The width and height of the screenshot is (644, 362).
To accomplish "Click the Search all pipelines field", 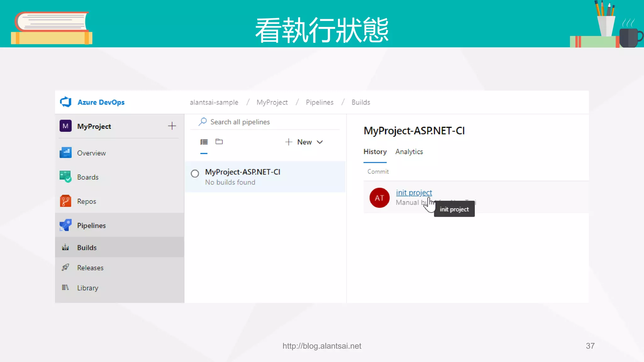I will 265,122.
